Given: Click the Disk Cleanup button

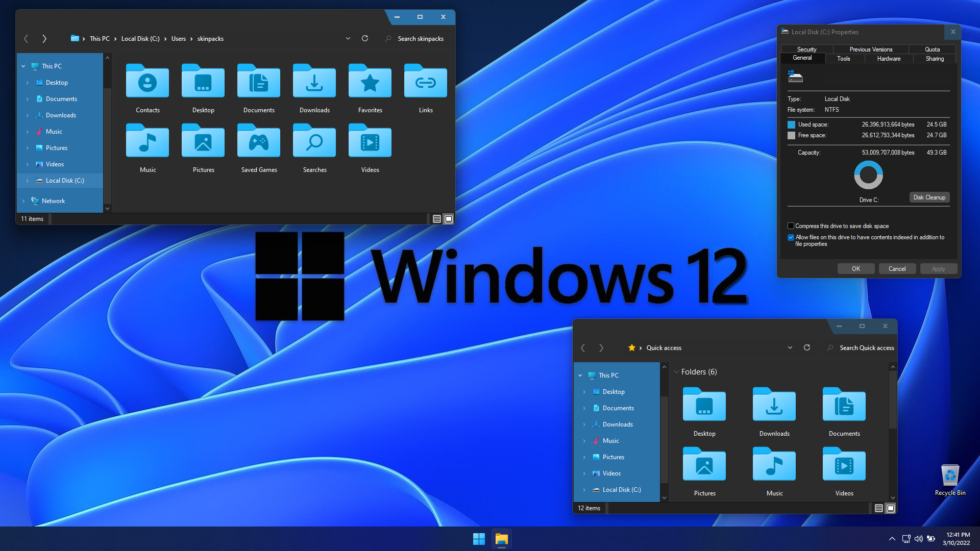Looking at the screenshot, I should [929, 197].
